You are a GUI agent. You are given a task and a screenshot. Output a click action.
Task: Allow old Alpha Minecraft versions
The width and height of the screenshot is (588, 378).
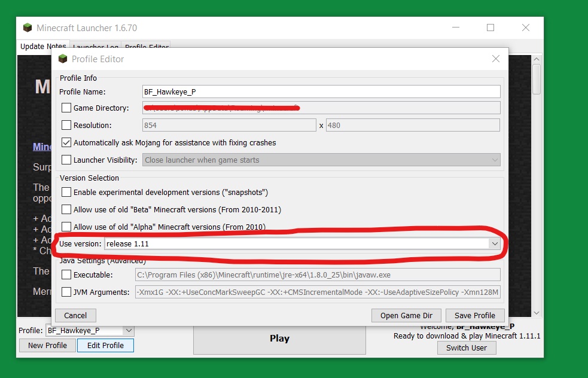66,227
